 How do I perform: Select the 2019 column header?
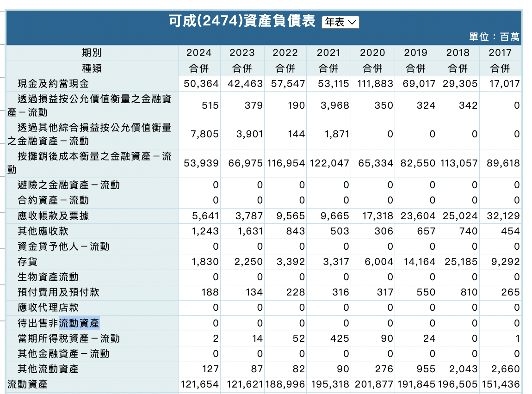tap(415, 53)
